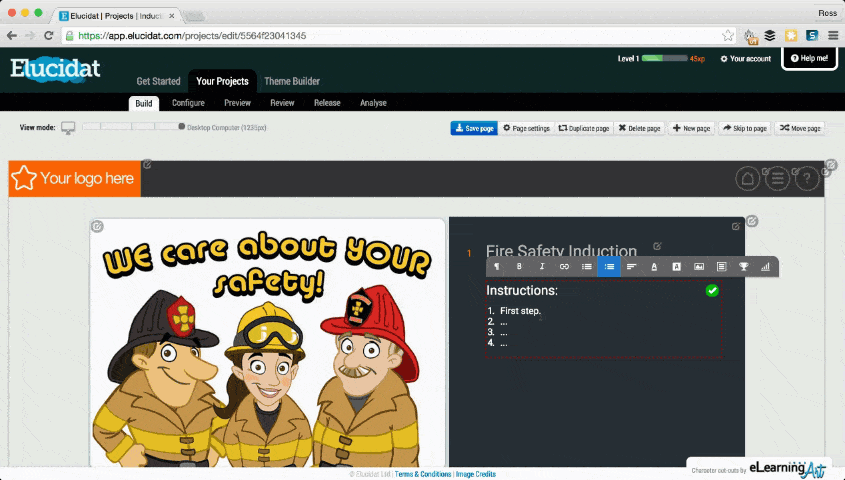Viewport: 845px width, 480px height.
Task: Open Your account settings
Action: [746, 59]
